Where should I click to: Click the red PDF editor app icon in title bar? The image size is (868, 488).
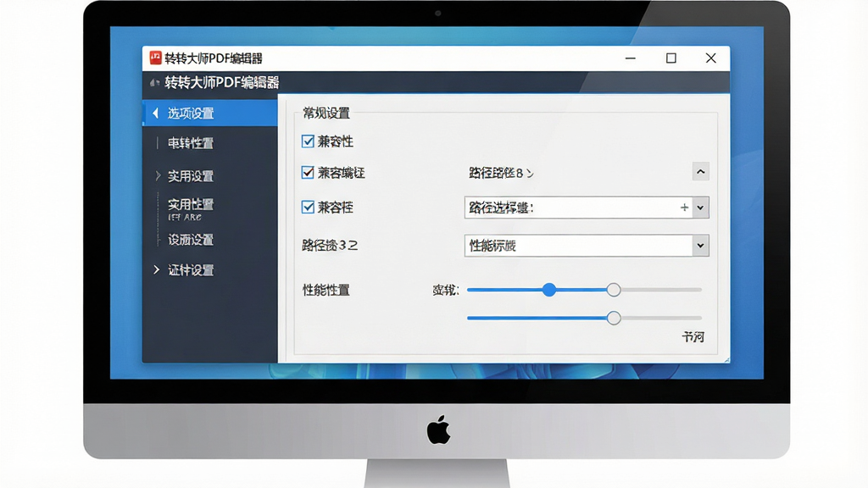click(156, 58)
